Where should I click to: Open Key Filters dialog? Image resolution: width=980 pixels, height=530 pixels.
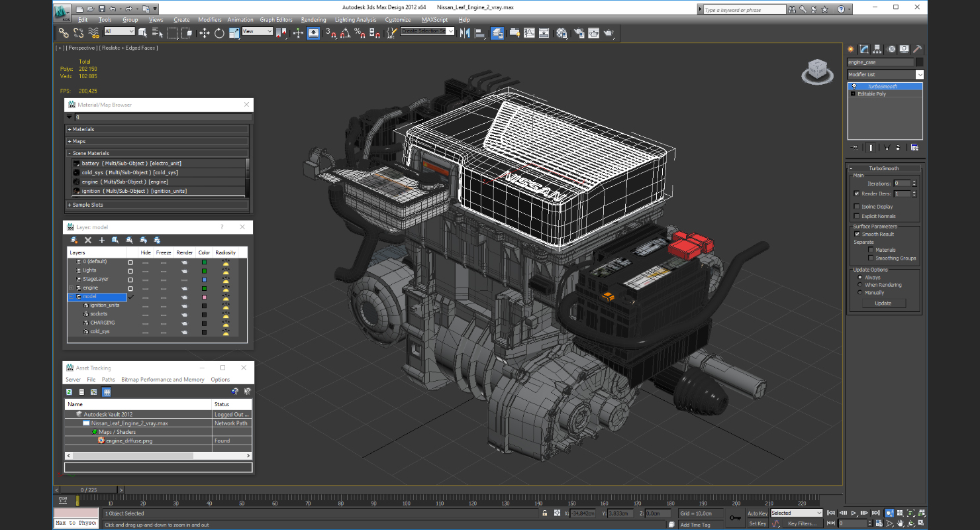pyautogui.click(x=802, y=523)
